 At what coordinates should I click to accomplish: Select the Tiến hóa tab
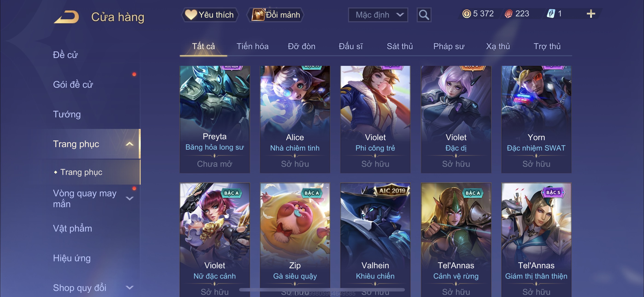pyautogui.click(x=252, y=46)
